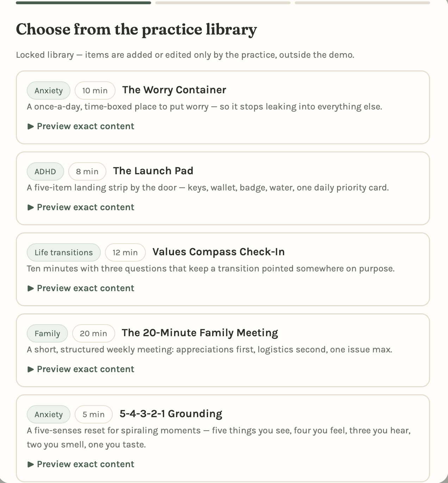The height and width of the screenshot is (483, 448).
Task: Click the 20 min duration pill
Action: point(94,333)
